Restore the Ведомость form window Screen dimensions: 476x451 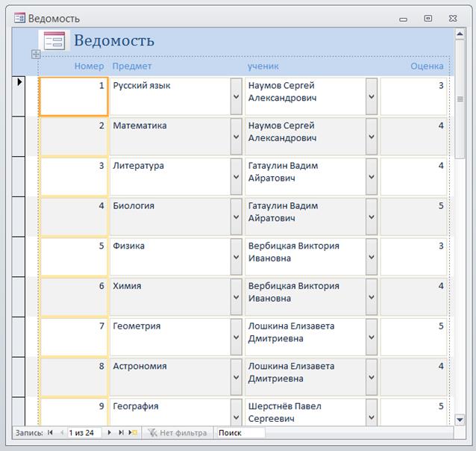tap(428, 19)
